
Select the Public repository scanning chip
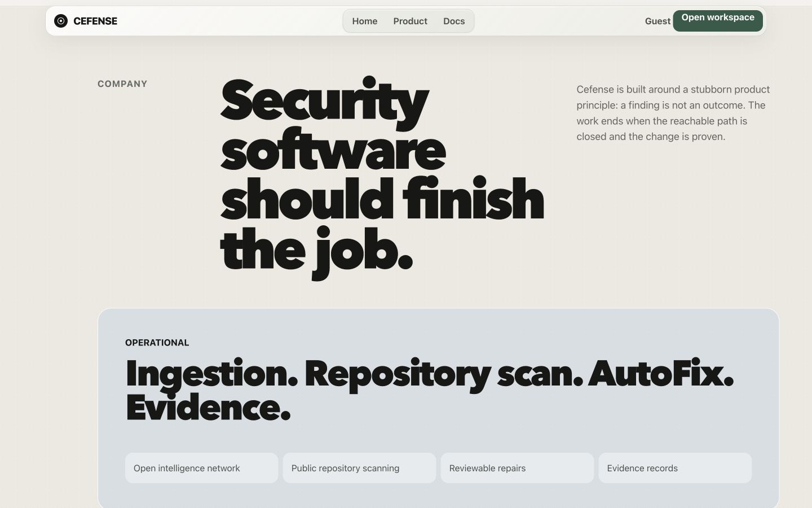(359, 468)
